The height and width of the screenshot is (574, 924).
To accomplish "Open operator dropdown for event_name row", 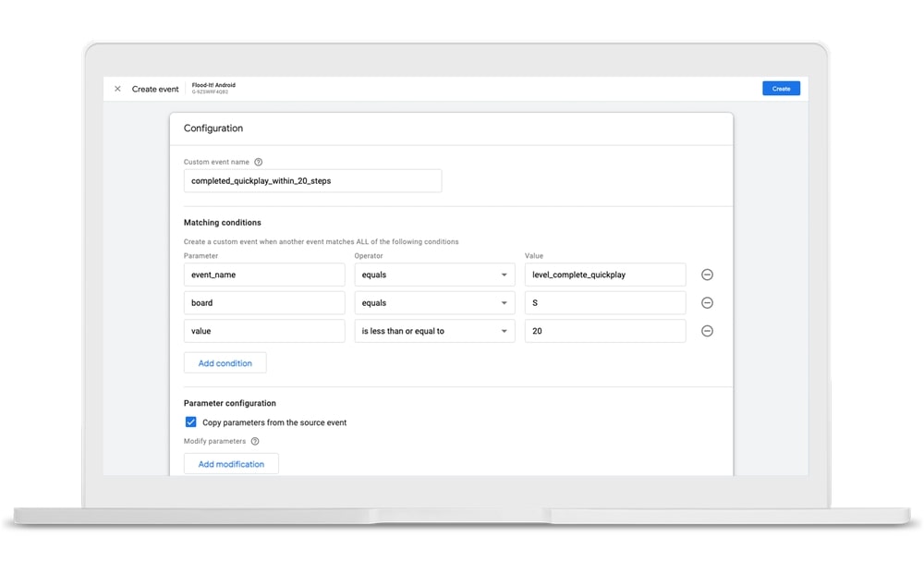I will pyautogui.click(x=434, y=275).
